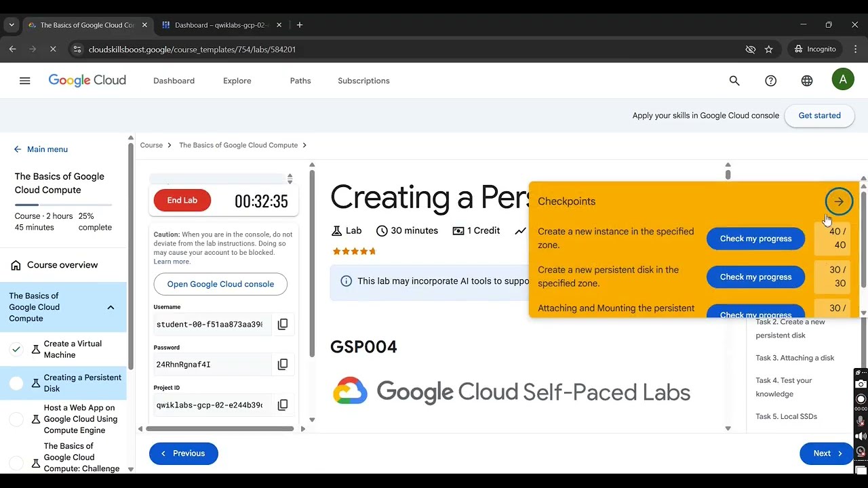Click the Course overview home icon

tap(16, 265)
